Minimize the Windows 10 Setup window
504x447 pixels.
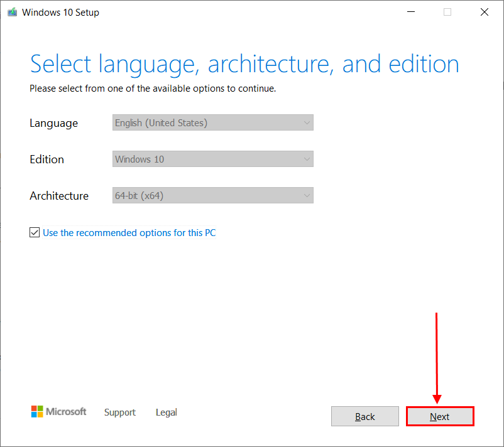pyautogui.click(x=411, y=12)
